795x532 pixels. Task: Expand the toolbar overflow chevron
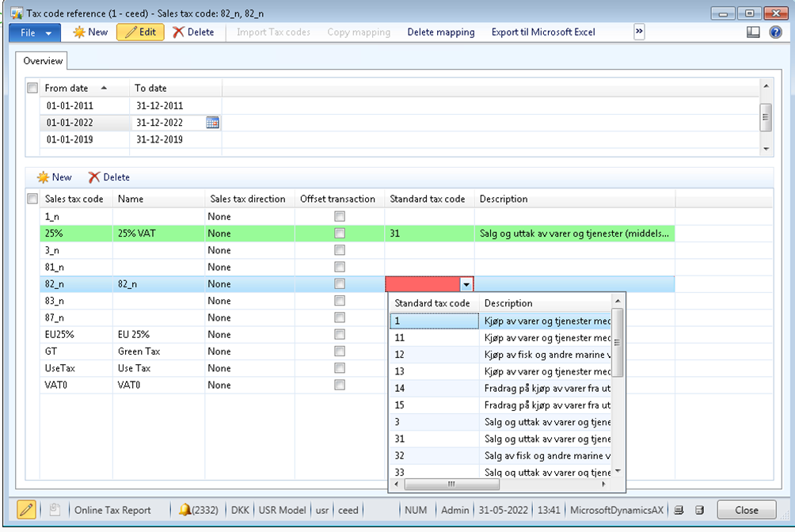point(639,32)
